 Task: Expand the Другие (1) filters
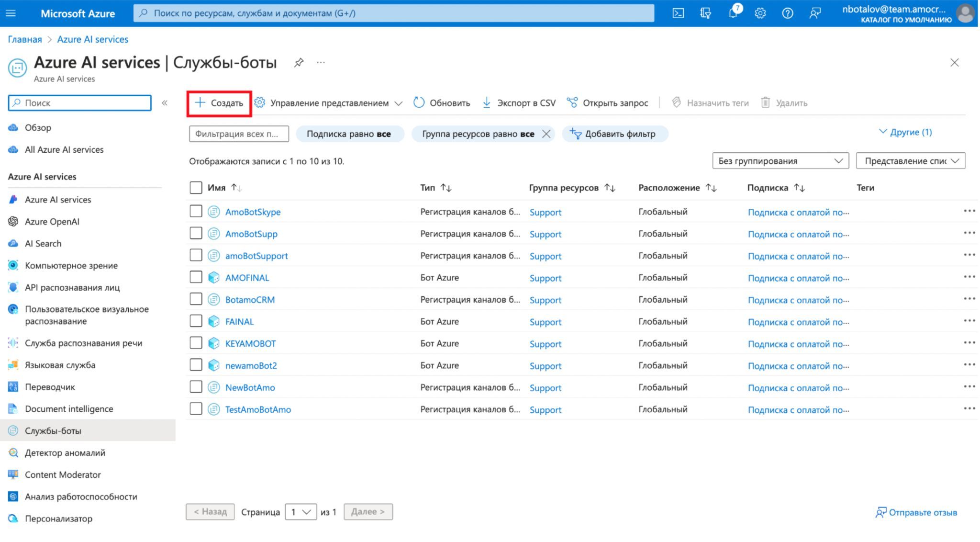tap(905, 132)
